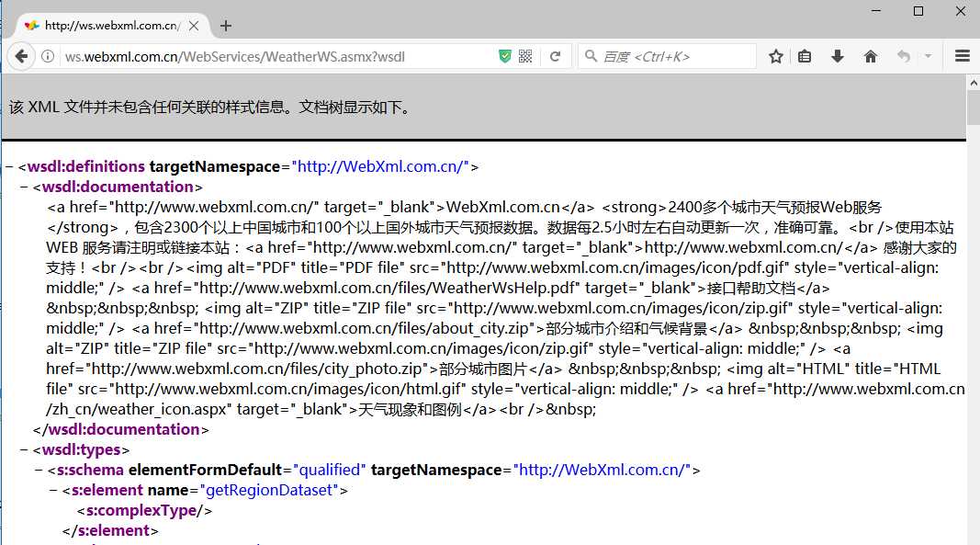Click the closing wsdl:documentation tag
The height and width of the screenshot is (545, 980).
point(120,429)
